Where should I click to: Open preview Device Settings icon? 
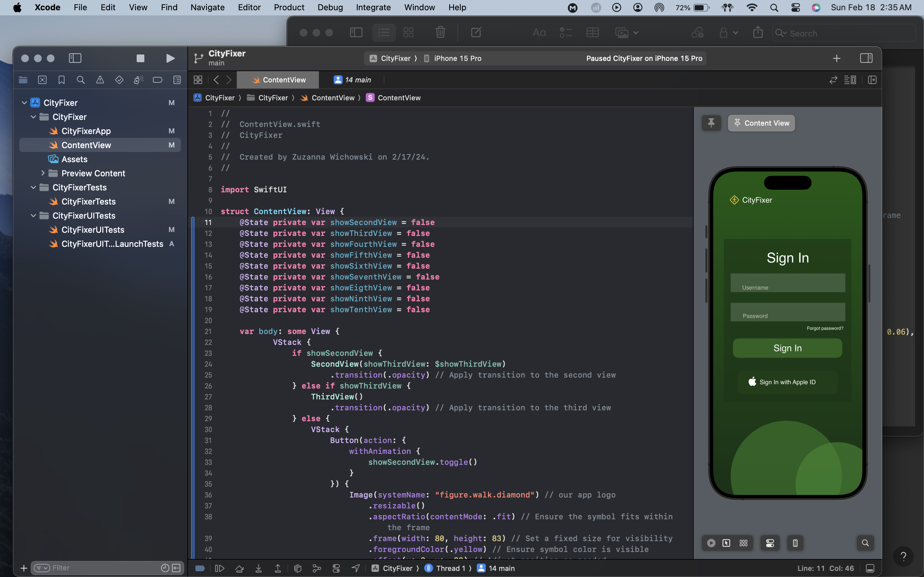pyautogui.click(x=770, y=543)
